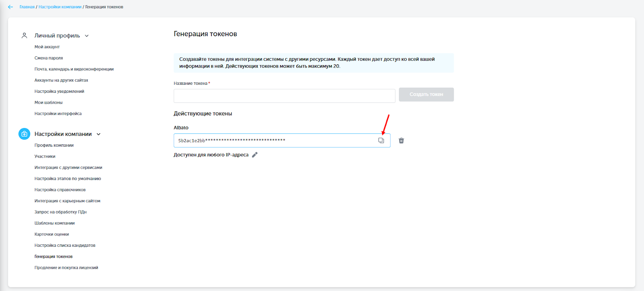Image resolution: width=644 pixels, height=291 pixels.
Task: Go to Настройки компании breadcrumb link
Action: (60, 7)
